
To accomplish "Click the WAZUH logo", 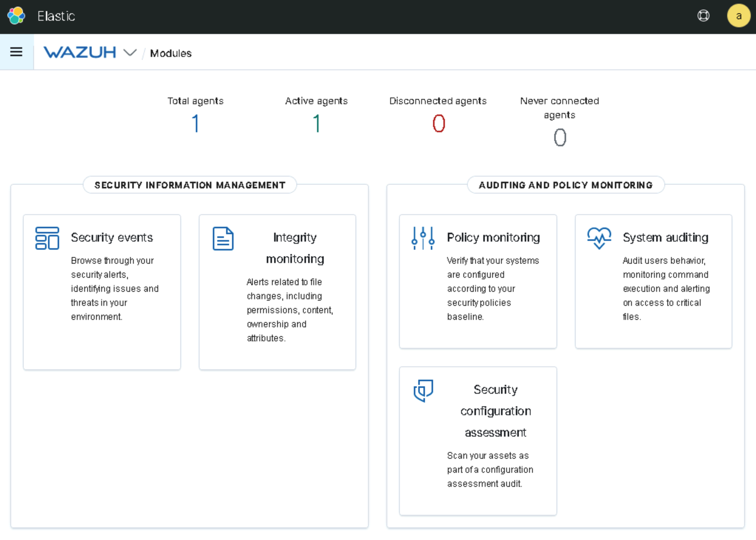I will pyautogui.click(x=80, y=52).
